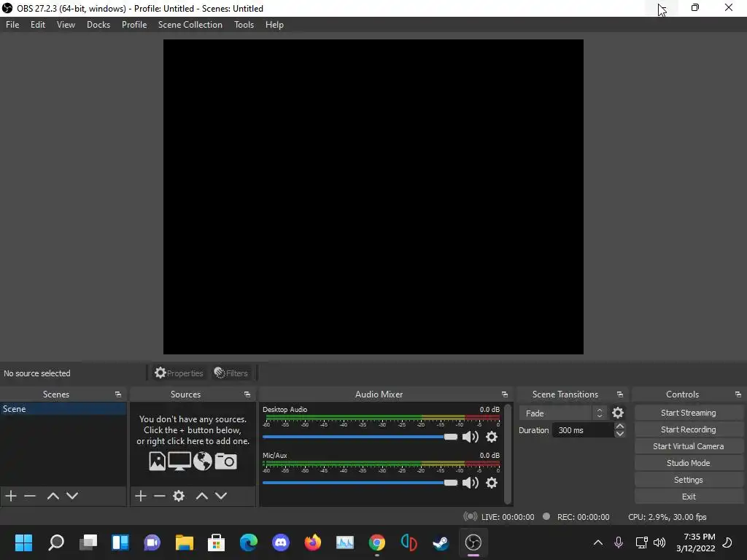Select the Scene item in Scenes list
The width and height of the screenshot is (747, 560).
(63, 409)
